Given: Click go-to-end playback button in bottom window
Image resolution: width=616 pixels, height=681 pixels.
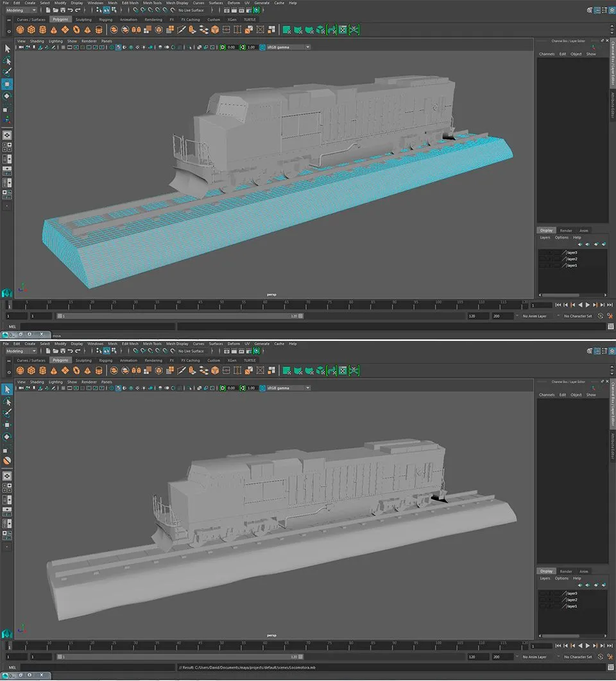Looking at the screenshot, I should [610, 646].
